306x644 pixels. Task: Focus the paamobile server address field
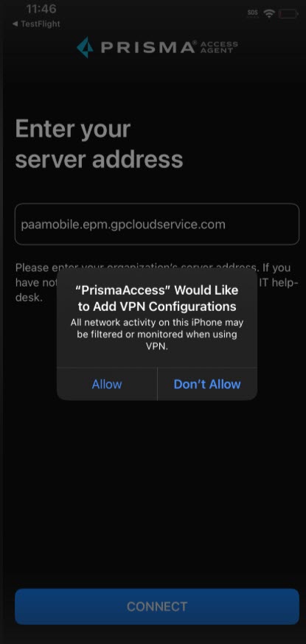pos(157,224)
